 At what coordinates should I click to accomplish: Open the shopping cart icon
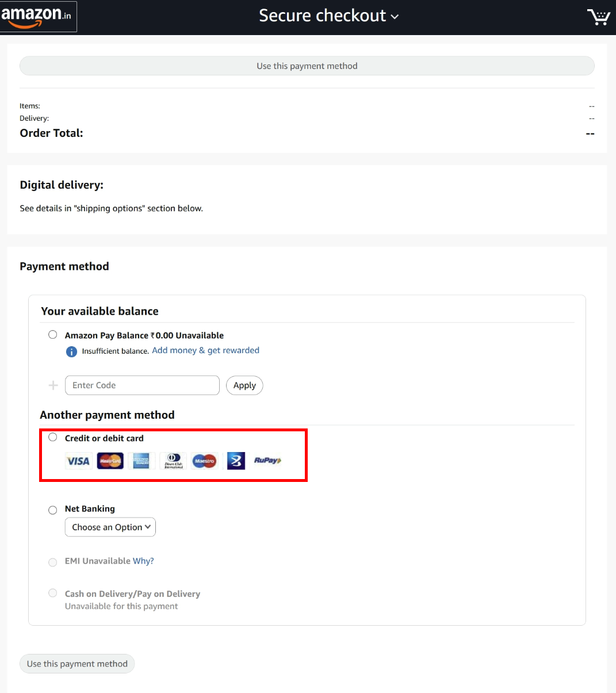tap(598, 17)
